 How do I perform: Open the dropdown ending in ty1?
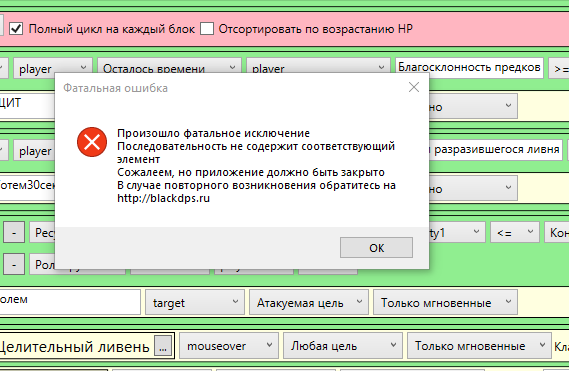[457, 232]
